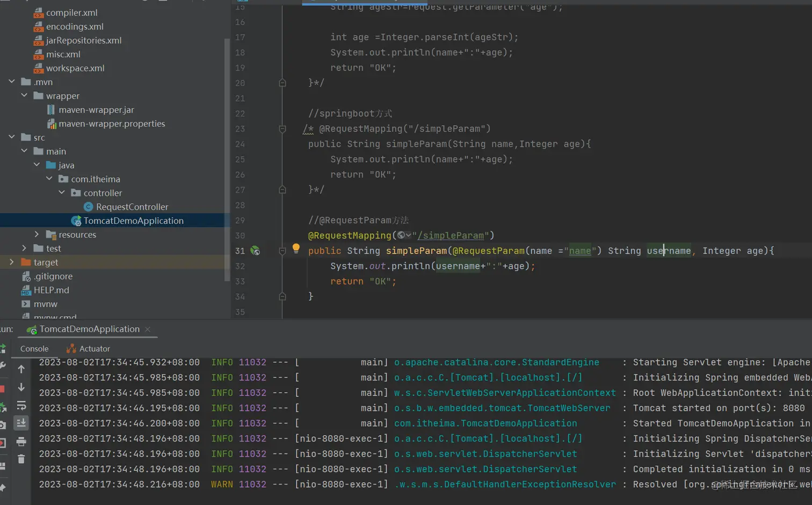
Task: Click the DefaultHandlerExceptionResolver log entry
Action: (x=505, y=484)
